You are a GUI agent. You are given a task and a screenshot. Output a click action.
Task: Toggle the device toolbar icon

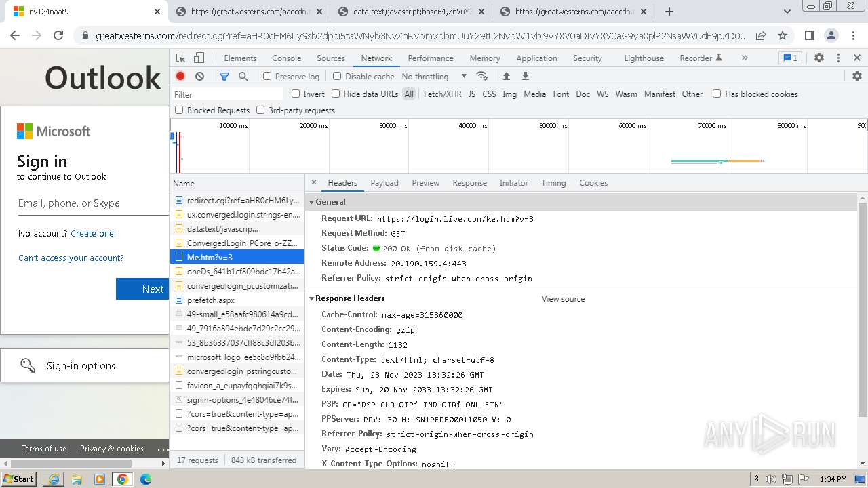tap(199, 58)
